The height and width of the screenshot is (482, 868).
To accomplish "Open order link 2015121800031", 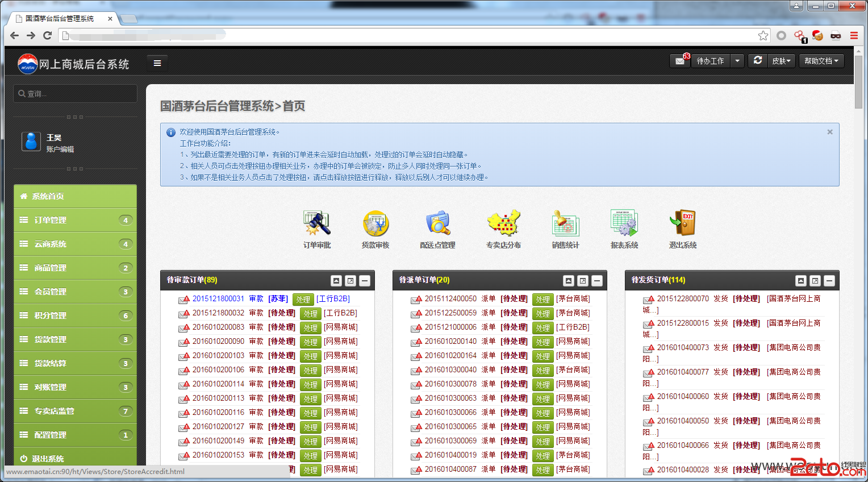I will pyautogui.click(x=218, y=298).
